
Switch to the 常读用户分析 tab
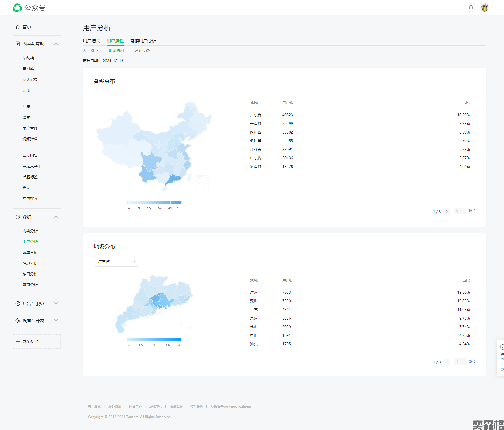coord(143,41)
